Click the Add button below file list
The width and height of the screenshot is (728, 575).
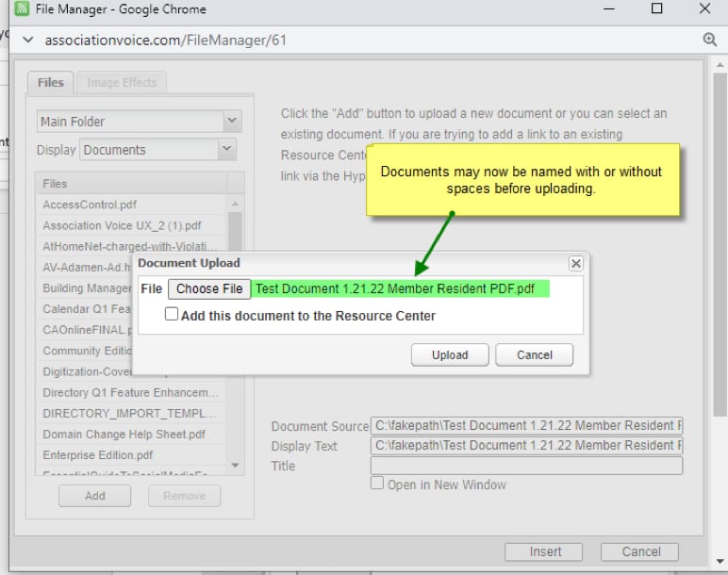coord(94,496)
